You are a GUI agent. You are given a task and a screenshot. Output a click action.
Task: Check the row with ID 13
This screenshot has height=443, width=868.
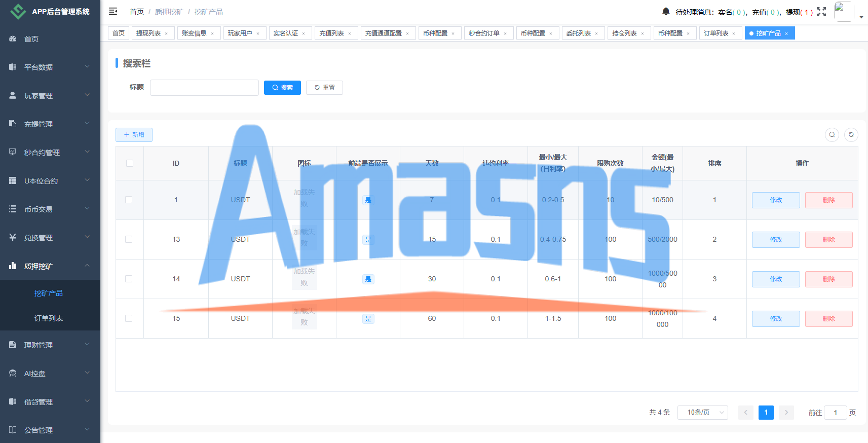click(x=129, y=239)
